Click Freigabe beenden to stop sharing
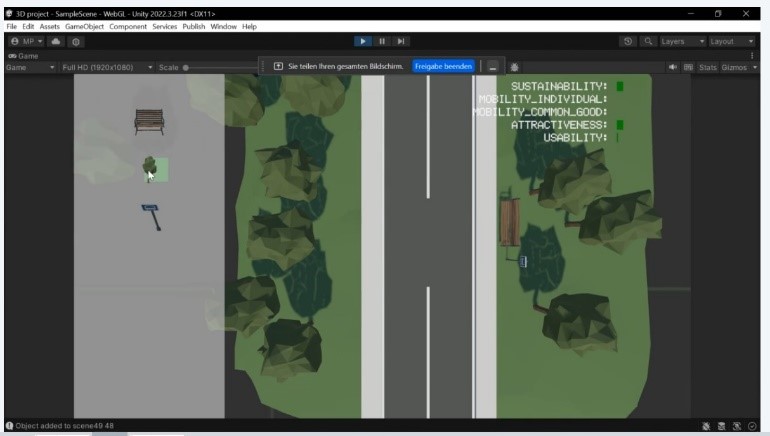770x436 pixels. point(443,66)
